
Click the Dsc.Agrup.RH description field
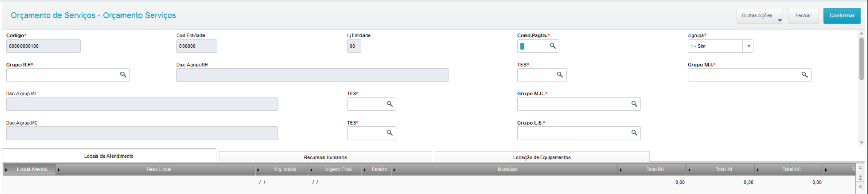312,75
